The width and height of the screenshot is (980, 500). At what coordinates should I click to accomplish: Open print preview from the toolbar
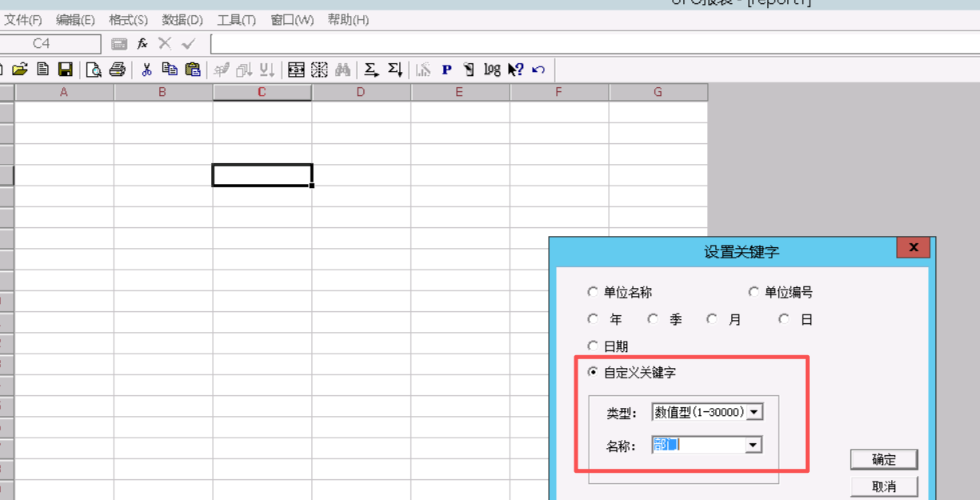click(x=94, y=70)
